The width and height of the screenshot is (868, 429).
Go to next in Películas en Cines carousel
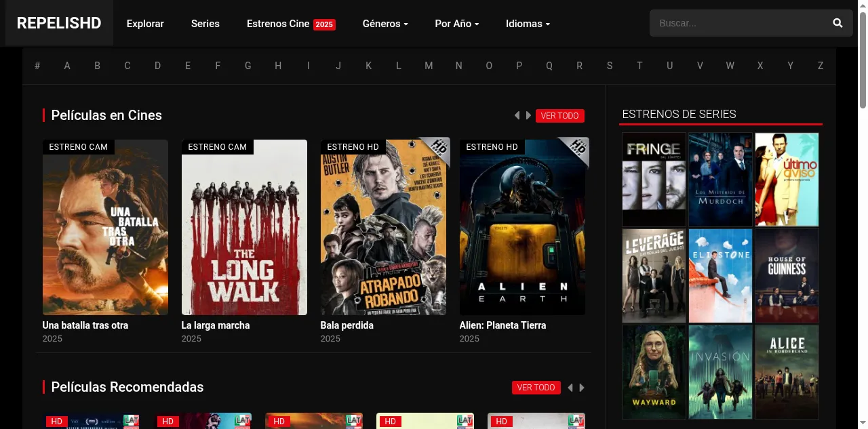tap(529, 116)
